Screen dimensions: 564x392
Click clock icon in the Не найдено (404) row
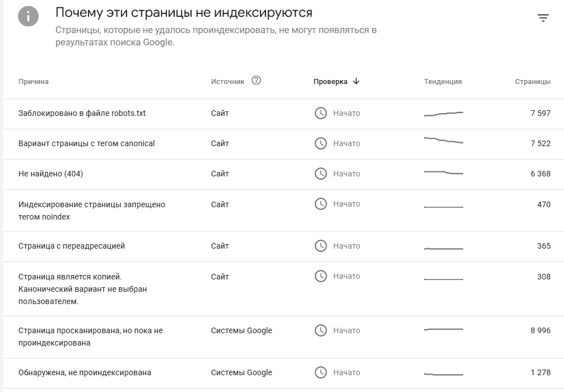tap(320, 174)
